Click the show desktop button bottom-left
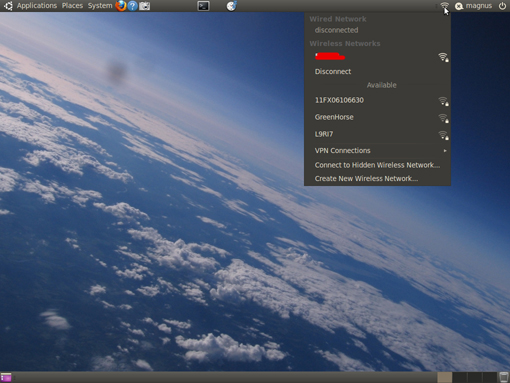510x383 pixels. tap(6, 377)
